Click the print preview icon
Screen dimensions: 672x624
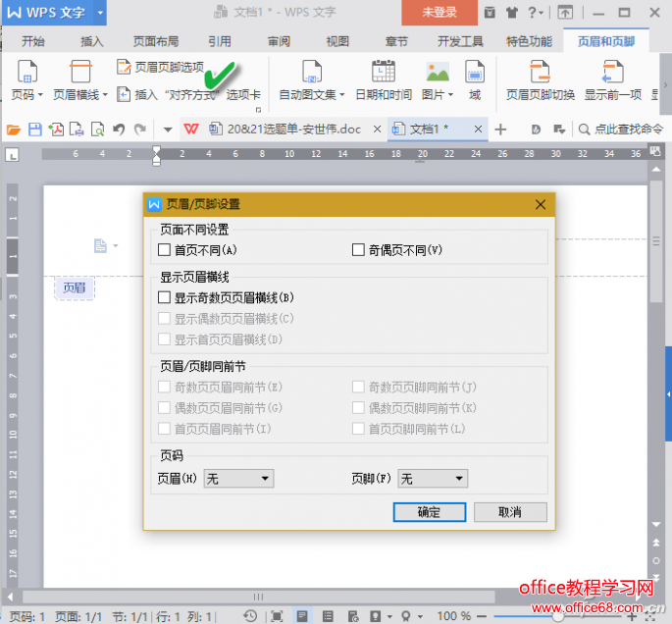click(98, 130)
